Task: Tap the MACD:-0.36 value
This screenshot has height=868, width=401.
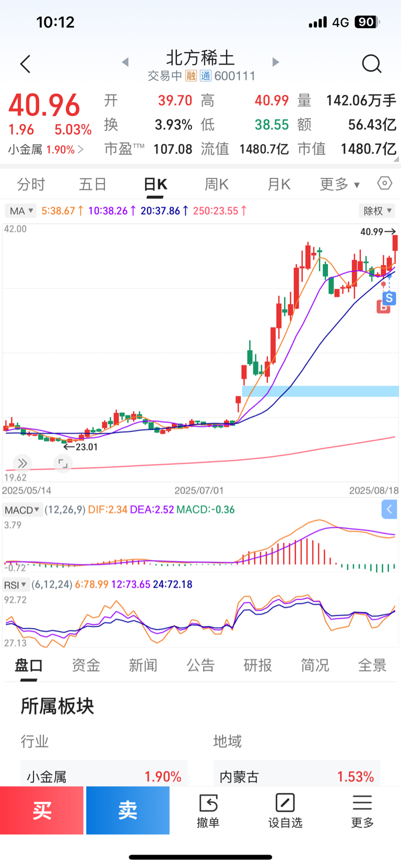Action: pyautogui.click(x=206, y=510)
